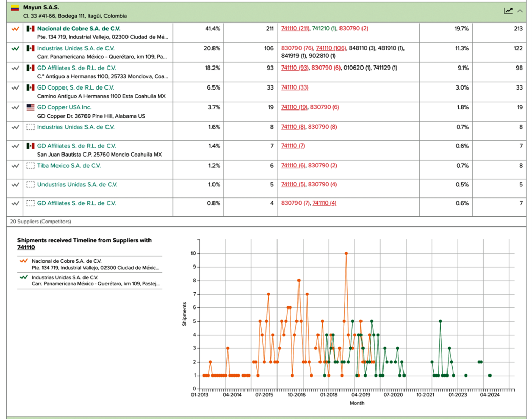The image size is (532, 419).
Task: Click HS code 830790 (76) link
Action: click(297, 48)
